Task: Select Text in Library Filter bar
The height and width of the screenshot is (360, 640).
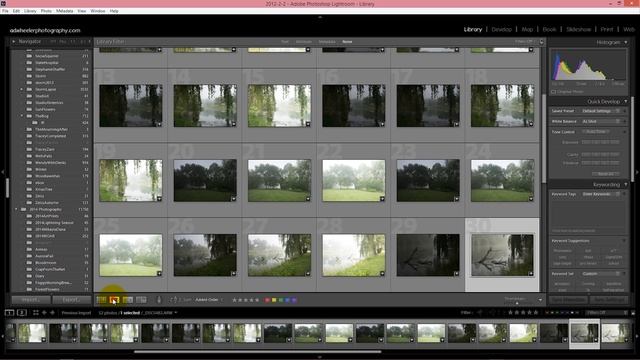Action: tap(285, 42)
